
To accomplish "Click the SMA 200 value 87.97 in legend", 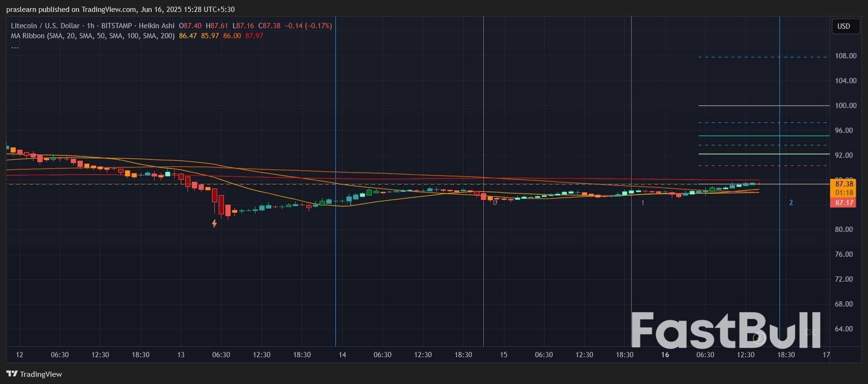I will tap(254, 36).
